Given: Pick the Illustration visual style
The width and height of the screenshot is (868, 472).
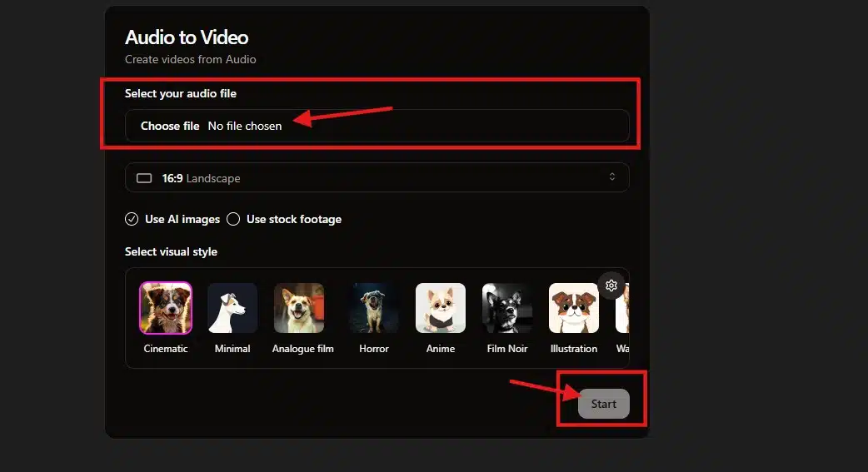Looking at the screenshot, I should coord(574,307).
